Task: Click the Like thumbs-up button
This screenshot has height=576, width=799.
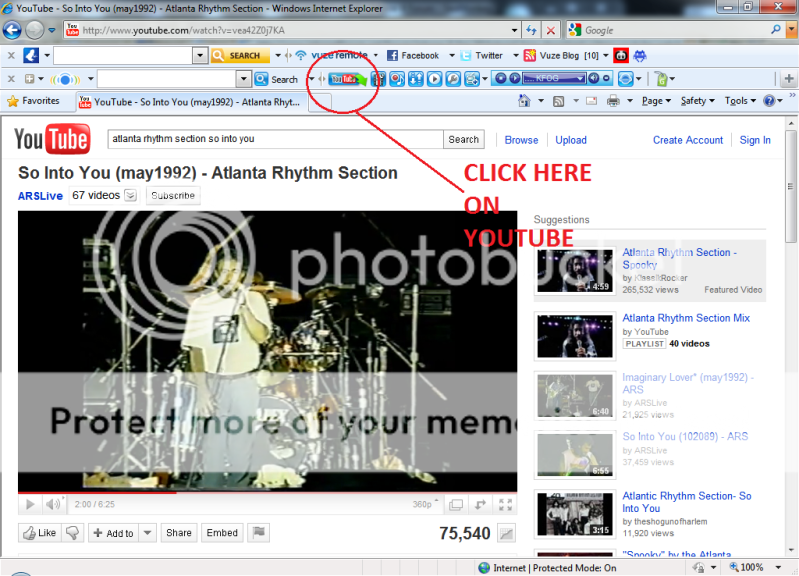Action: click(39, 533)
